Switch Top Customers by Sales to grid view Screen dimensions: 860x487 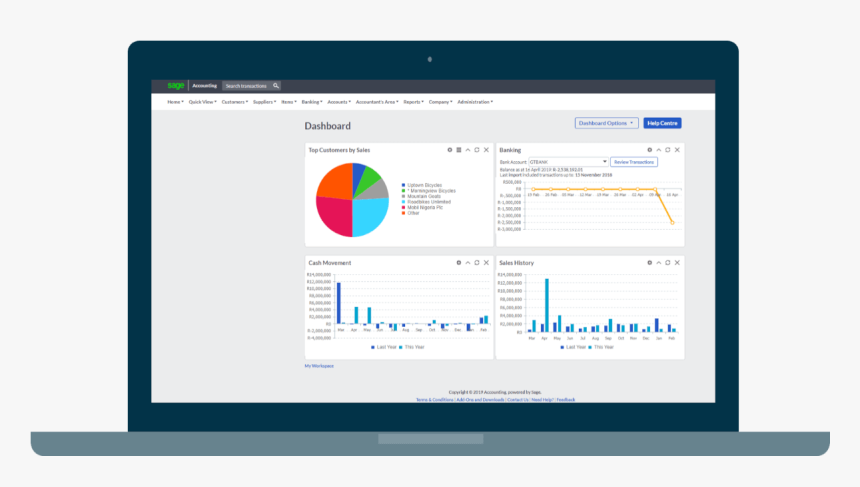(x=459, y=150)
